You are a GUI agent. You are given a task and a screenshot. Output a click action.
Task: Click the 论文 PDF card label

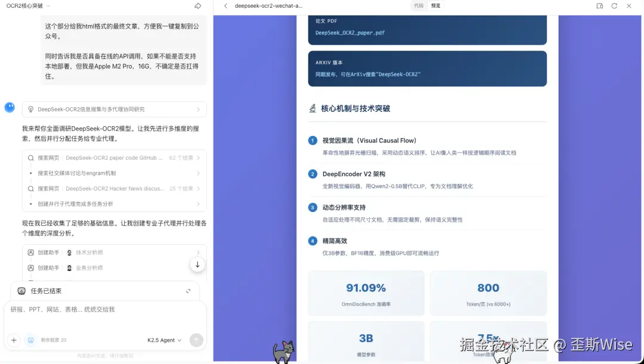pos(327,21)
